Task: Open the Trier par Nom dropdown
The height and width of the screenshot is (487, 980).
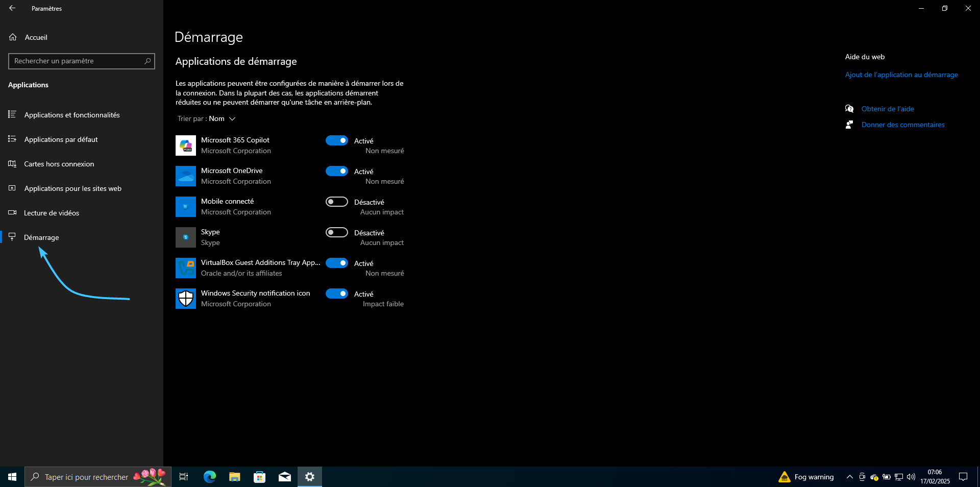Action: pos(207,118)
